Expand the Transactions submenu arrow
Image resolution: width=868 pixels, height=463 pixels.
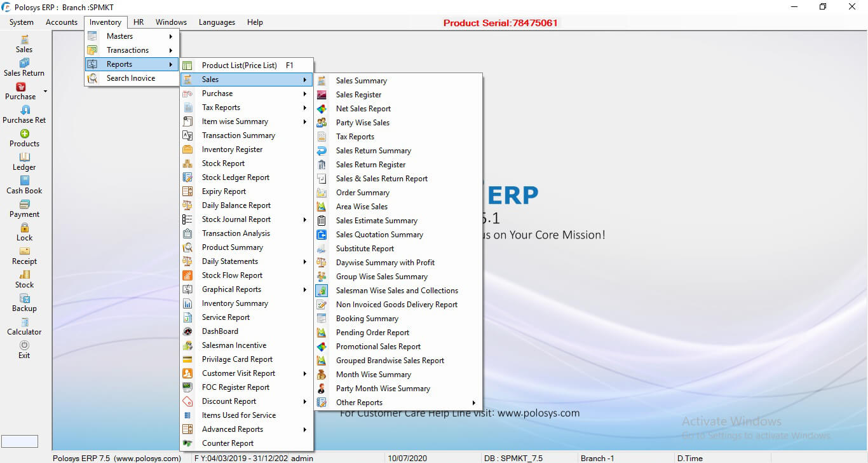[x=171, y=50]
